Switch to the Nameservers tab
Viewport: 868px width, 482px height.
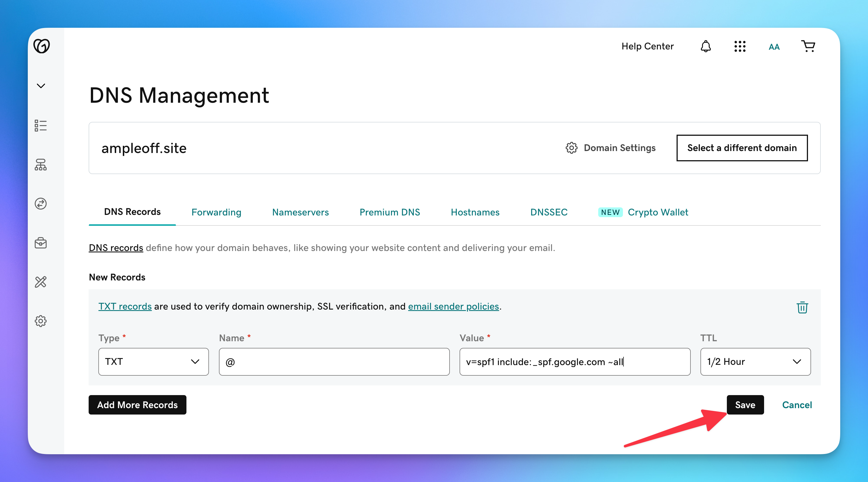point(300,212)
